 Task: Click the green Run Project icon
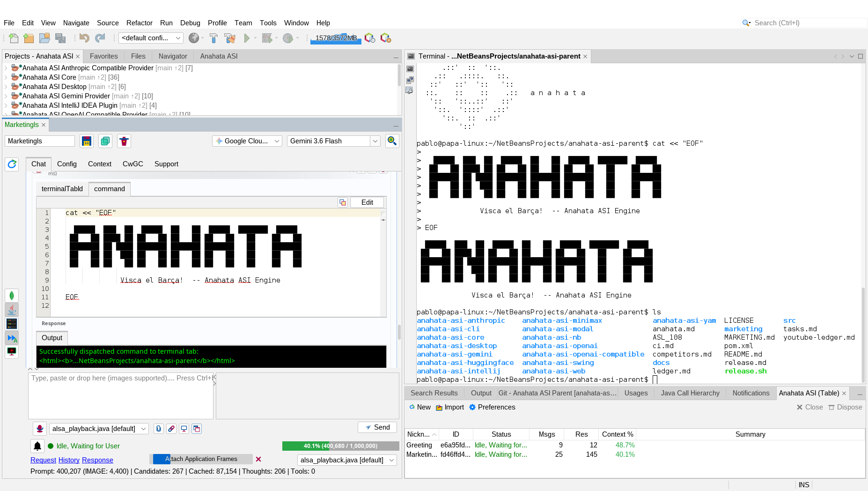247,38
